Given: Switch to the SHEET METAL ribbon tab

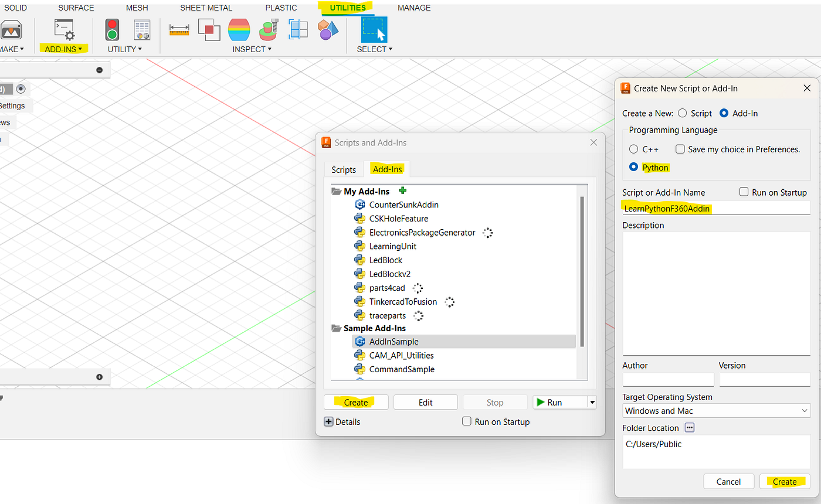Looking at the screenshot, I should (x=206, y=8).
